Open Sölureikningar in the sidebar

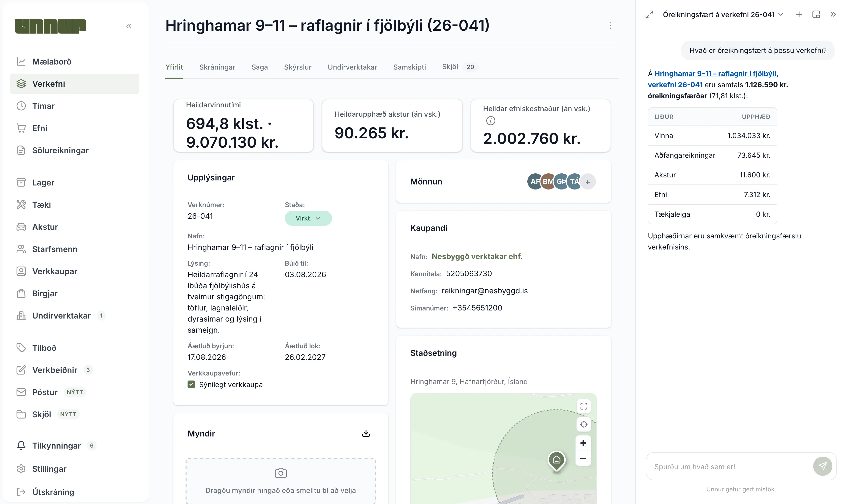74,150
